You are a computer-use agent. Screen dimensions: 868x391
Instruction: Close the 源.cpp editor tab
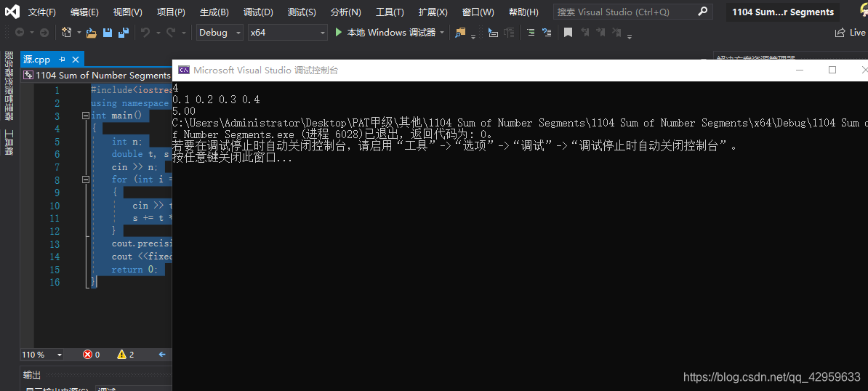[x=76, y=59]
